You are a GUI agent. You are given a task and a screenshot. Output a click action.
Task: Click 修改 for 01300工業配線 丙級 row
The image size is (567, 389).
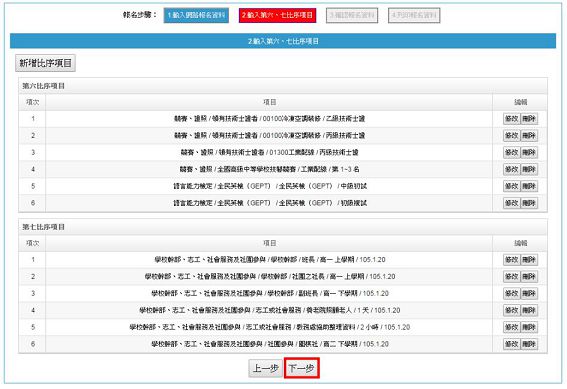coord(511,153)
